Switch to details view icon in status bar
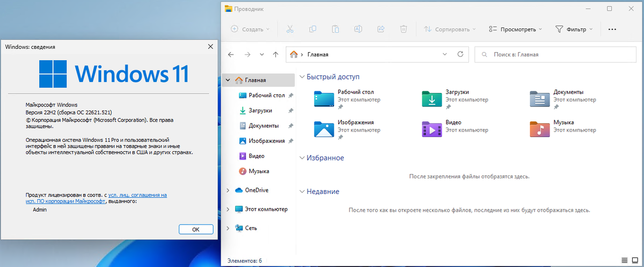 (624, 261)
